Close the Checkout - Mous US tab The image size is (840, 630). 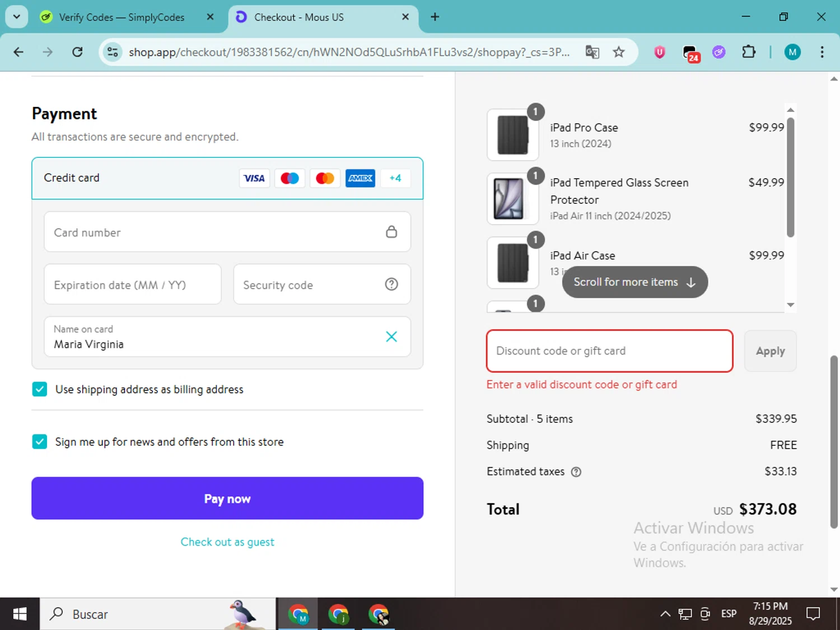click(x=405, y=17)
